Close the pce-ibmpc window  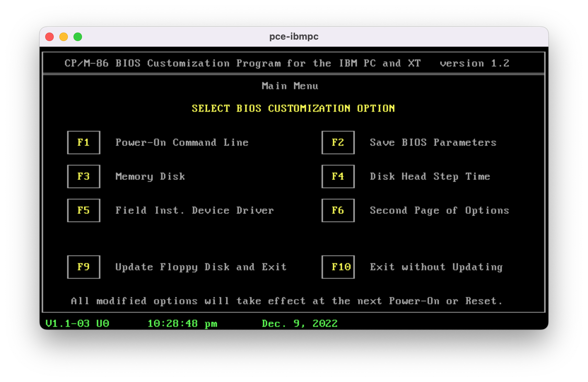(49, 37)
